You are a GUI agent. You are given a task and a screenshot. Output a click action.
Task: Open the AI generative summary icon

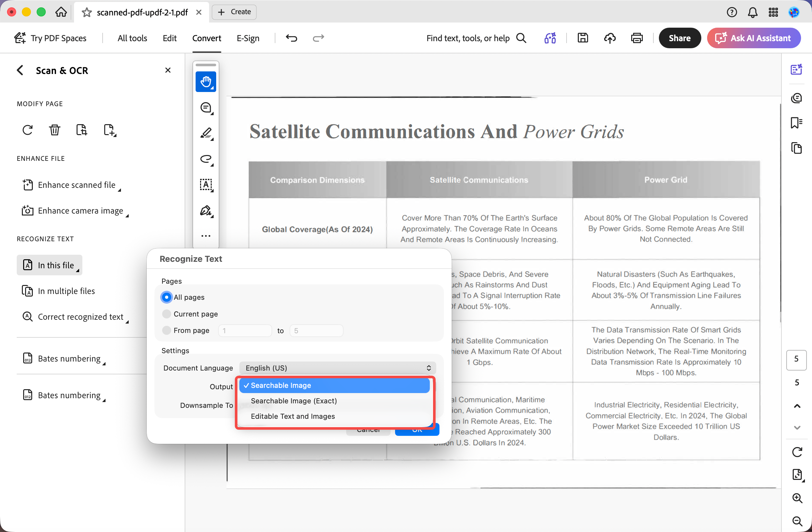(550, 38)
